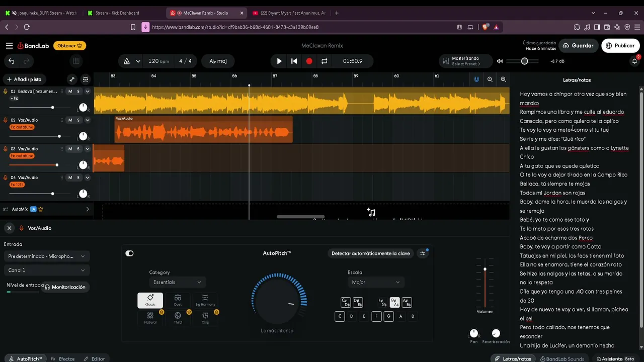Mute track 04 Voz/Audio
The width and height of the screenshot is (644, 362).
70,177
